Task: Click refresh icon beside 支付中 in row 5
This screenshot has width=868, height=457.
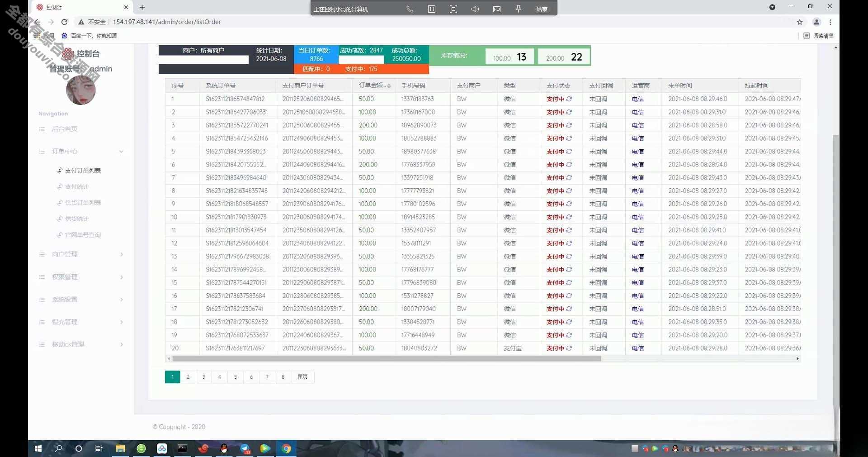Action: coord(569,151)
